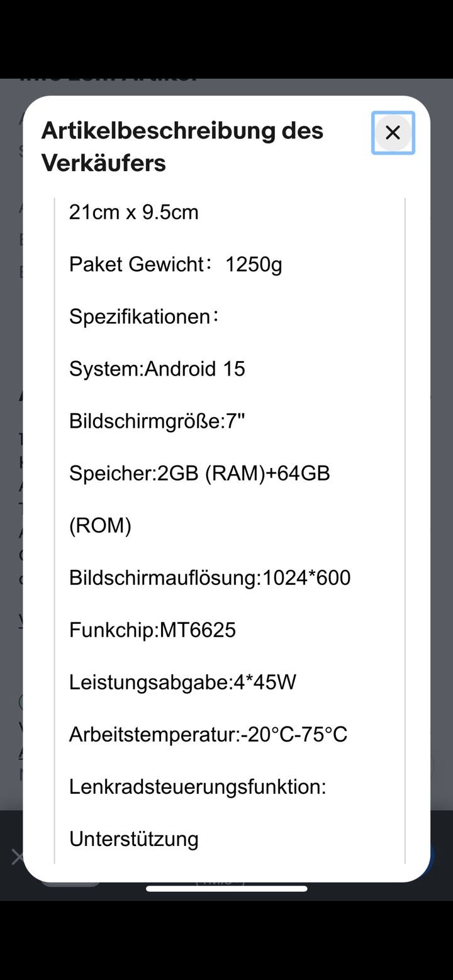Tap the 'Bildschirmgröße:7"' line

click(x=157, y=421)
